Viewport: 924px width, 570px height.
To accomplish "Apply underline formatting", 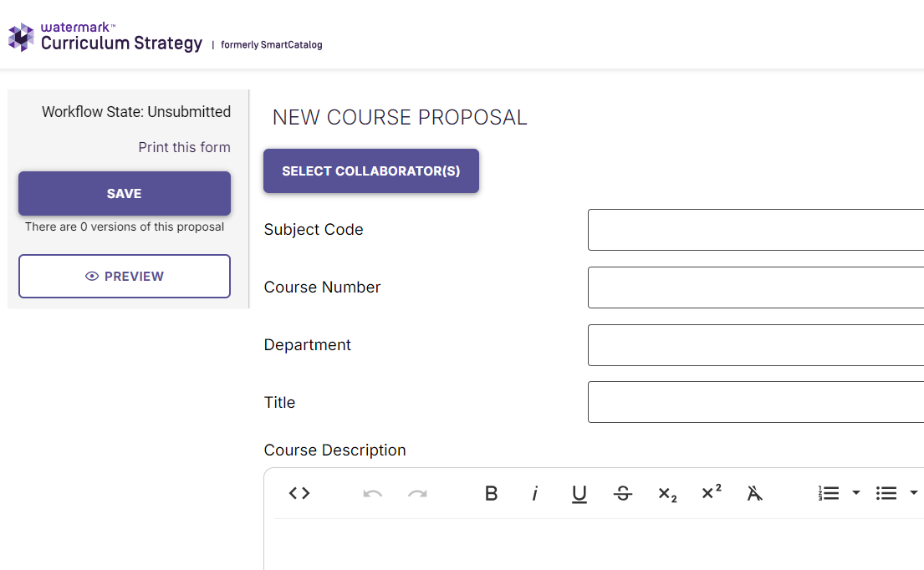I will point(579,493).
